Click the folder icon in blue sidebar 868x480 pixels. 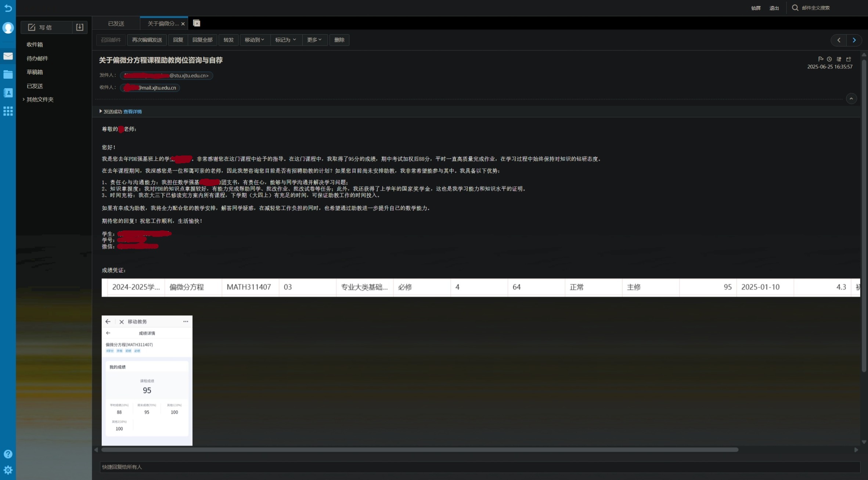click(8, 74)
